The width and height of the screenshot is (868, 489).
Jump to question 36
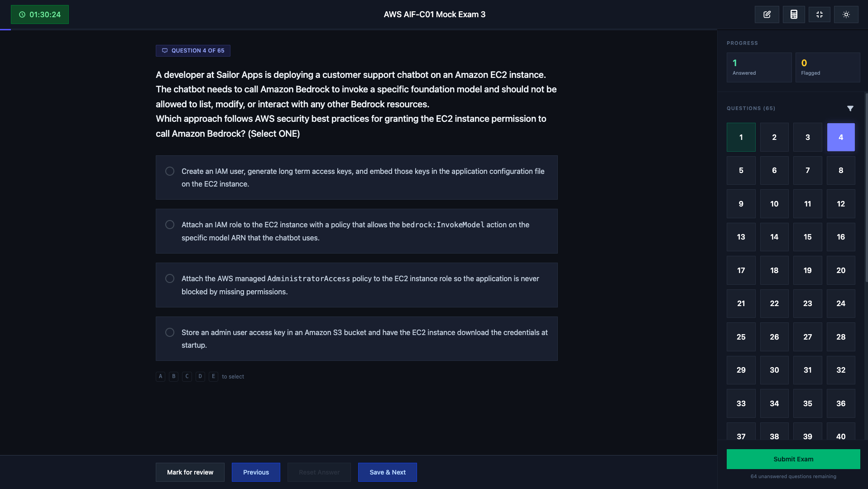[x=841, y=403]
